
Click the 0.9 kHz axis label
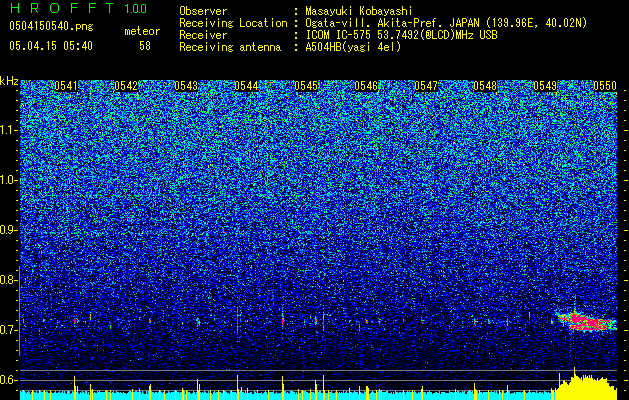pos(9,230)
